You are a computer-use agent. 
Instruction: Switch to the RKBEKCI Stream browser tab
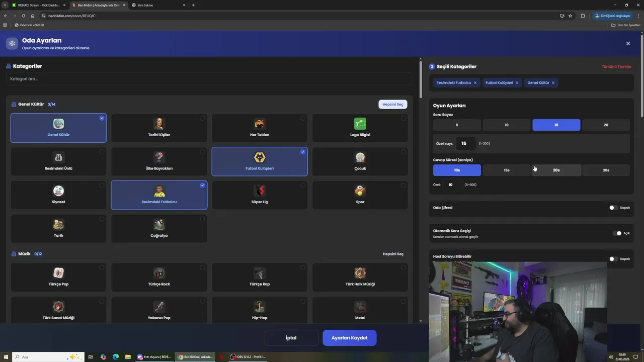click(39, 5)
